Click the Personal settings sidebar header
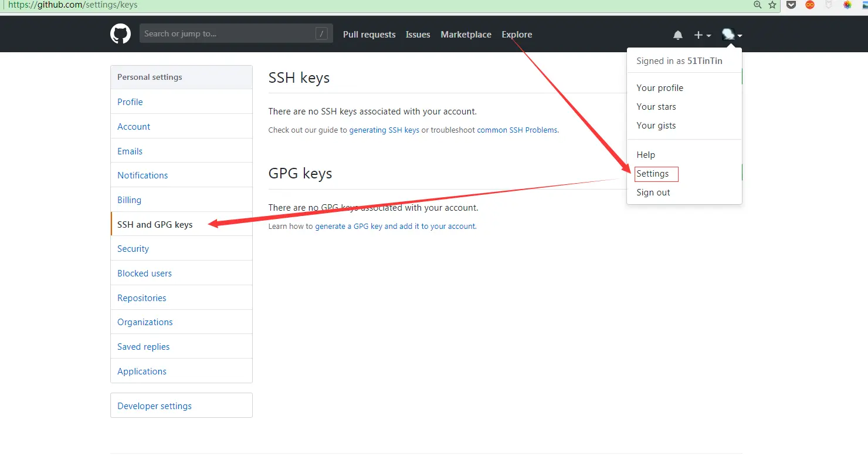The height and width of the screenshot is (466, 868). tap(181, 77)
